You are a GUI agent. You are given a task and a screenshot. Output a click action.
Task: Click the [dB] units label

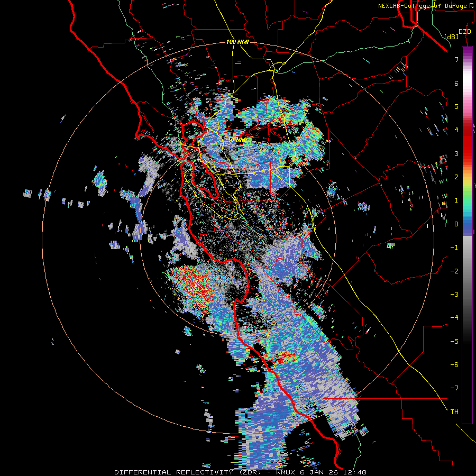[x=452, y=36]
